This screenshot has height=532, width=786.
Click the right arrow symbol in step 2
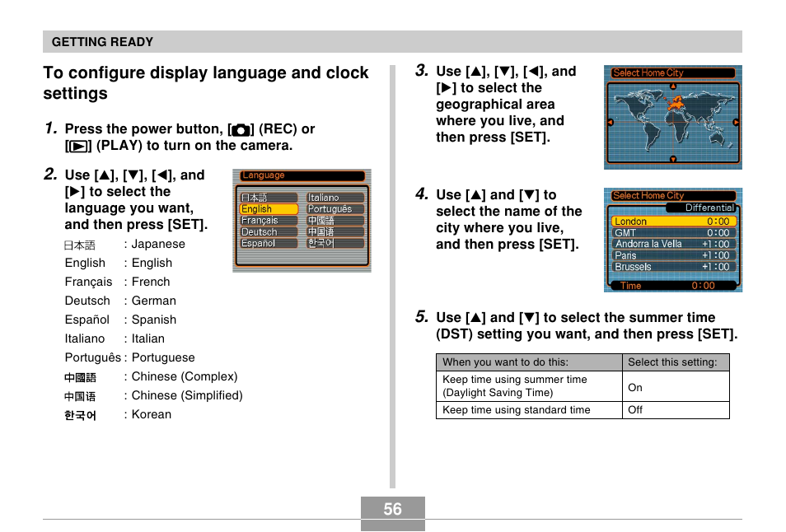(75, 192)
